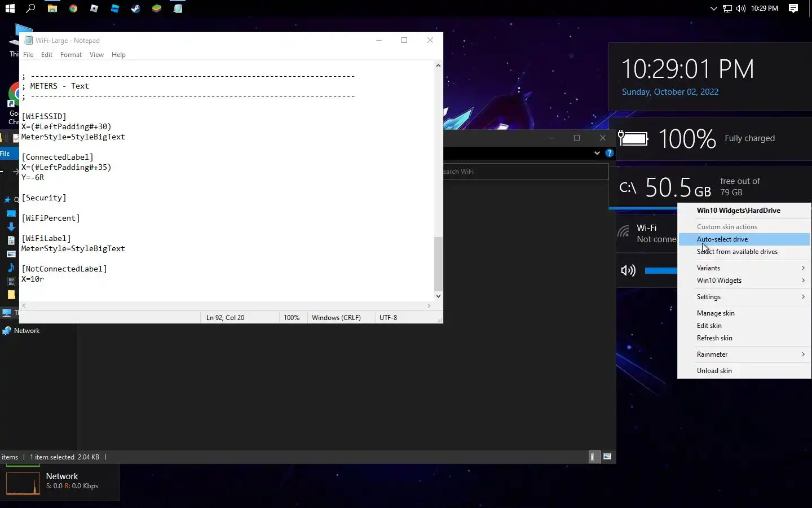This screenshot has height=508, width=812.
Task: Open taskbar search magnifier
Action: (x=31, y=8)
